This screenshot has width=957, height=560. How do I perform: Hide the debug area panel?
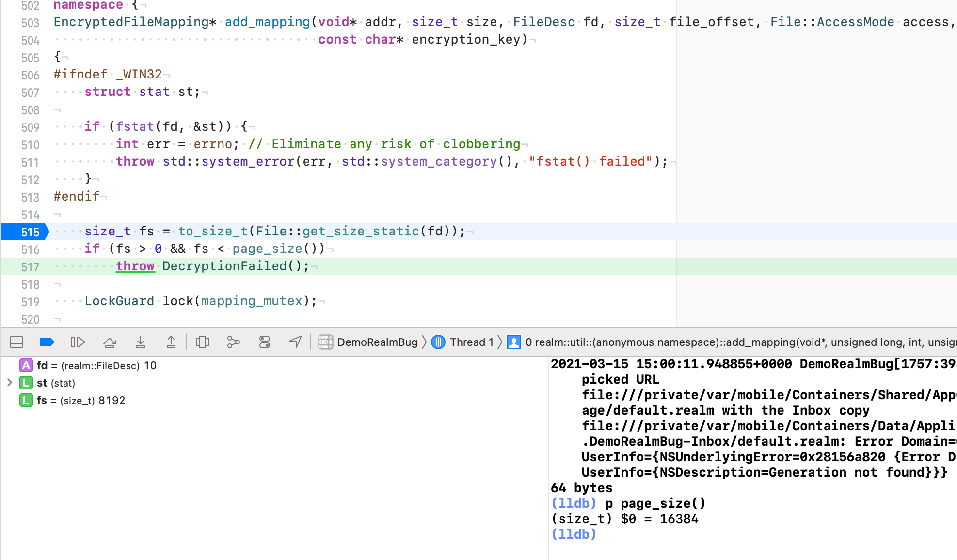tap(16, 342)
